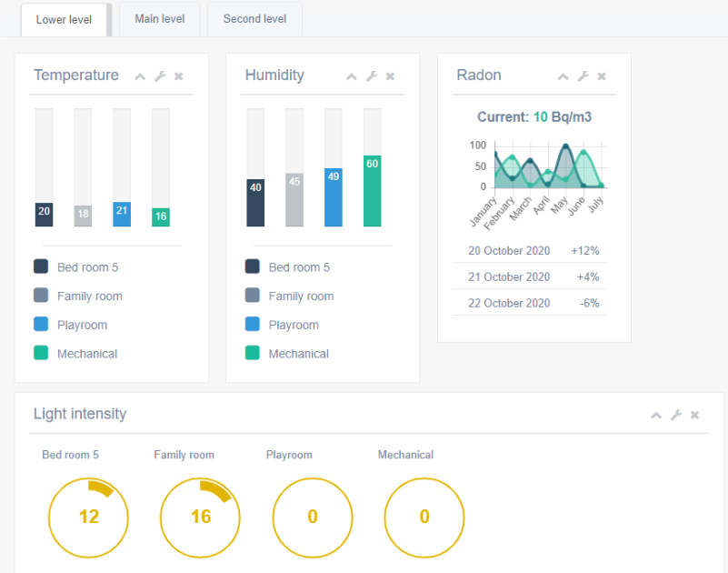Click the Bed room 5 swatch in Temperature legend
Image resolution: width=728 pixels, height=573 pixels.
[x=41, y=266]
